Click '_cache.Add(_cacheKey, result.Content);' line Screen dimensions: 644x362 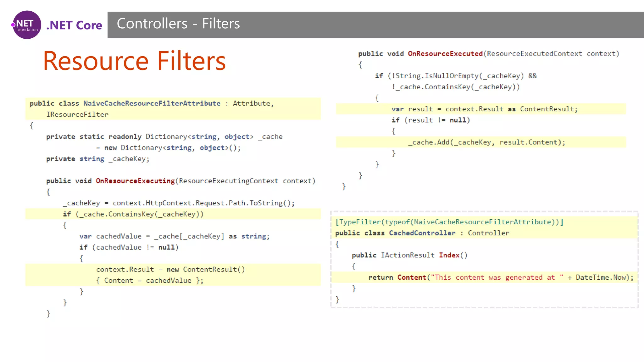point(486,142)
